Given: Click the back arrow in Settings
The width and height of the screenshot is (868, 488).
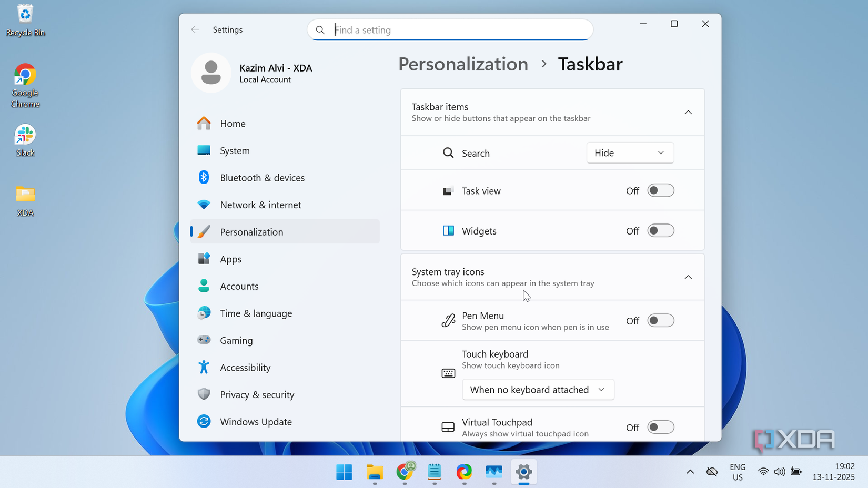Looking at the screenshot, I should click(195, 29).
